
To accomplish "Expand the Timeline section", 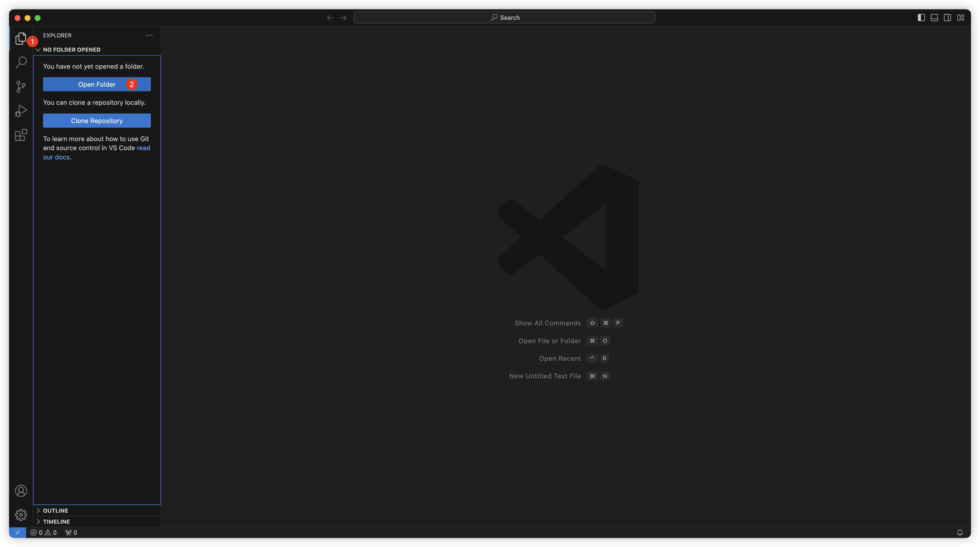I will pyautogui.click(x=56, y=521).
